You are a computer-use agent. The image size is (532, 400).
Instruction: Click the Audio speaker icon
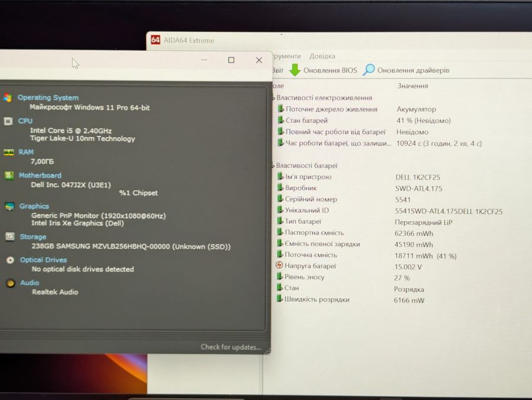11,283
